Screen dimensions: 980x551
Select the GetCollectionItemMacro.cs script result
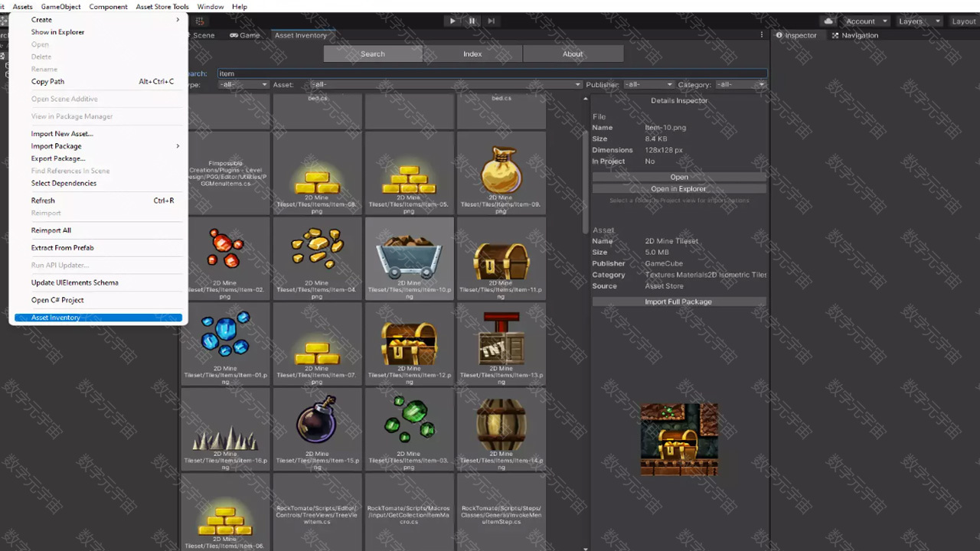(409, 512)
